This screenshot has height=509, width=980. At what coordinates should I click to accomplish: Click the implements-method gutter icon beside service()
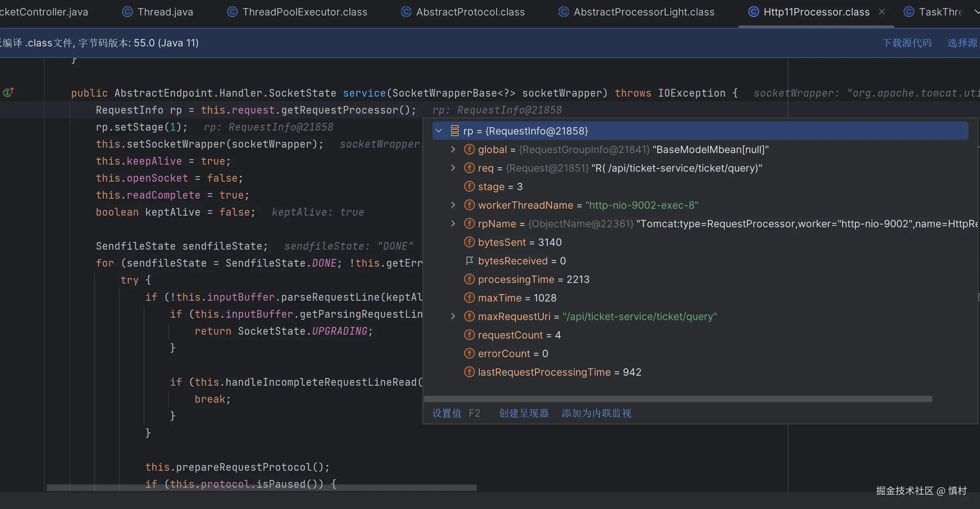(x=8, y=92)
